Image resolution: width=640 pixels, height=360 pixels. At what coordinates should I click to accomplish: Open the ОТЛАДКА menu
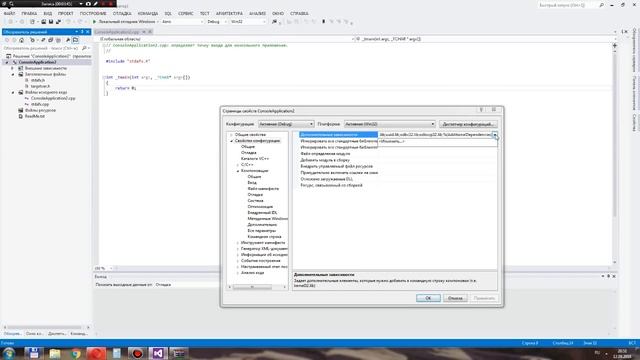tap(122, 13)
